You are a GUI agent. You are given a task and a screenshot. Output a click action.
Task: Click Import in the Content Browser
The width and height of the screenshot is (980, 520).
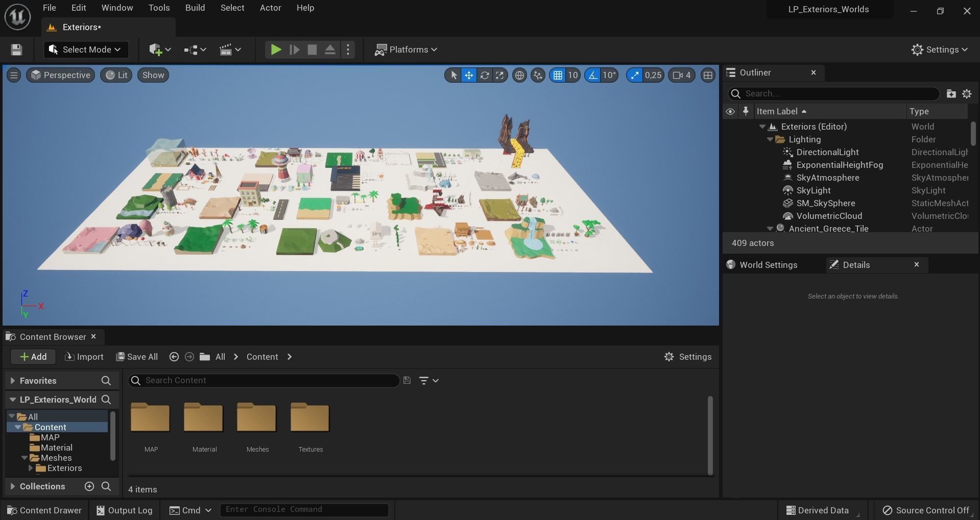coord(84,357)
